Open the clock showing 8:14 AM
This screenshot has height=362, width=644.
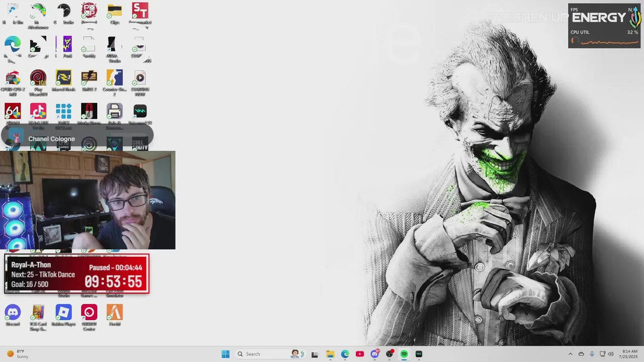(x=629, y=354)
